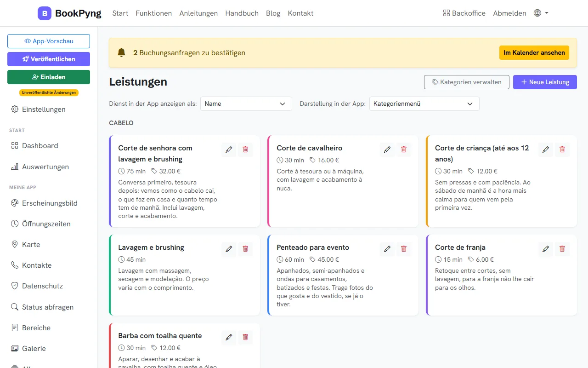
Task: Edit Corte de senhora com lavagem service
Action: [229, 149]
